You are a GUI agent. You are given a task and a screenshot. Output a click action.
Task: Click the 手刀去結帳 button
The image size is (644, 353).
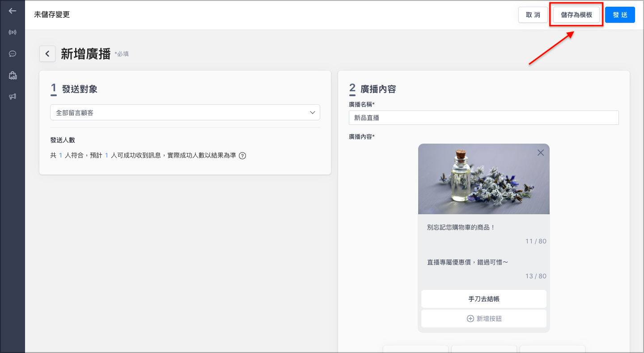tap(483, 299)
